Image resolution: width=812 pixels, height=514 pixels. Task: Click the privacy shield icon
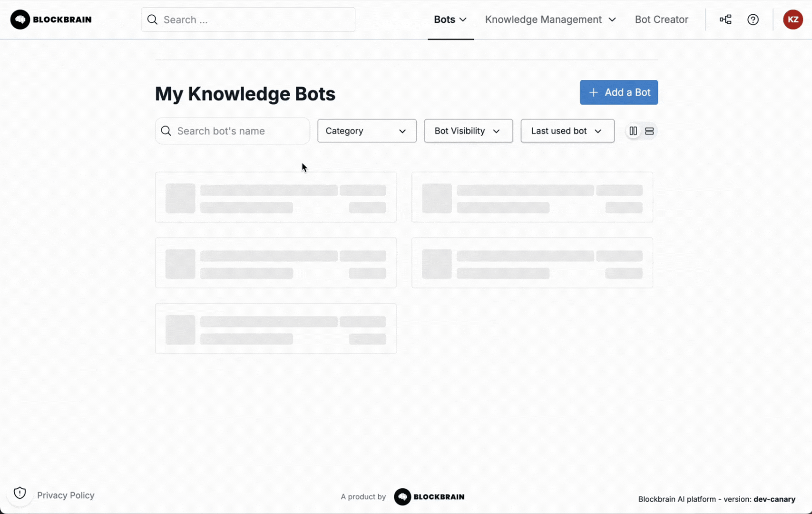pos(20,493)
